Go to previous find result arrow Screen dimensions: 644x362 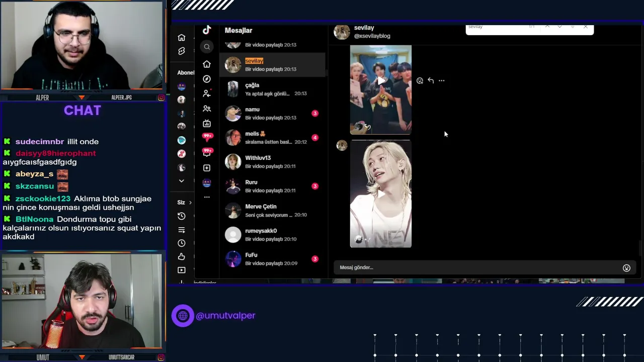(547, 27)
